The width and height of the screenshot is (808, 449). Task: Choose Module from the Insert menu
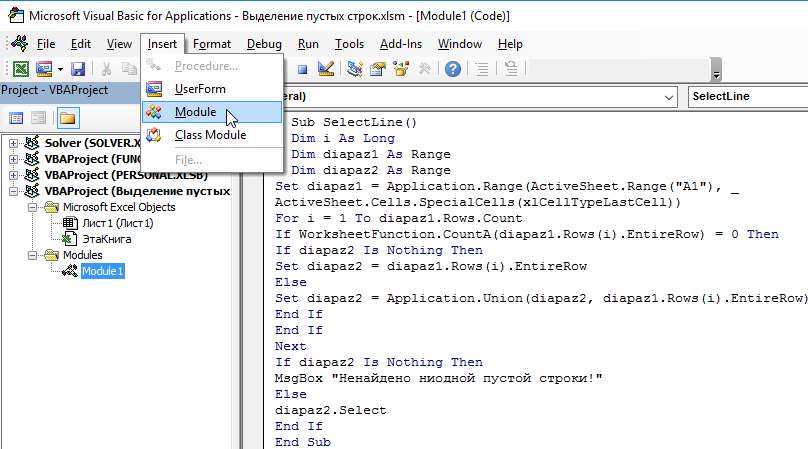tap(194, 112)
